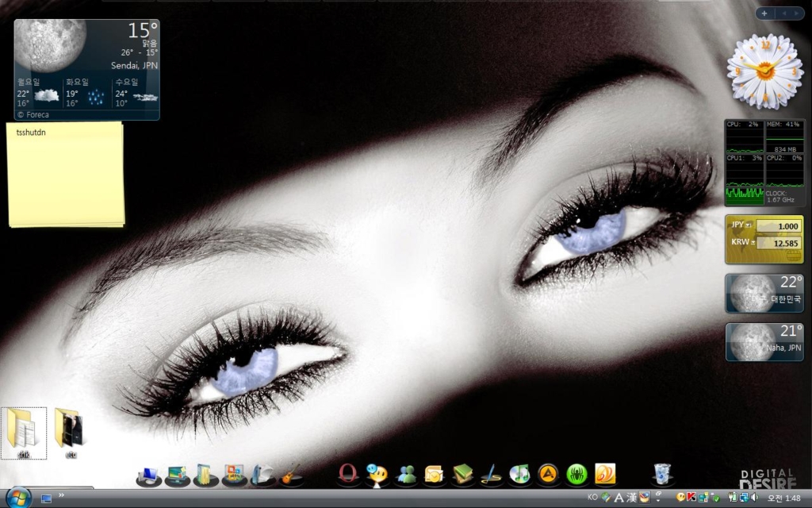Open the network connection tray icon
This screenshot has height=508, width=812.
(744, 498)
